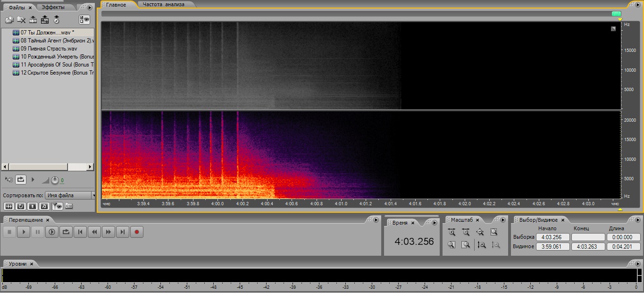Open the 'Перемещение' panel flyout menu arrow
The image size is (644, 293).
376,220
